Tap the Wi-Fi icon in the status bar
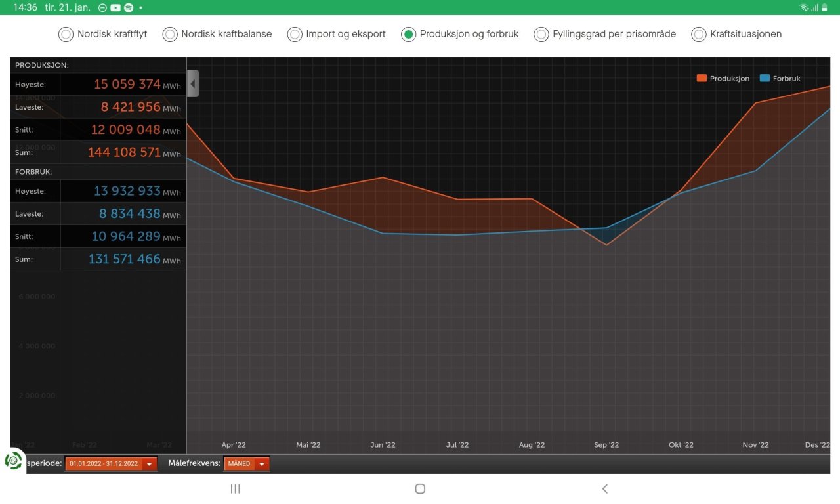 click(x=804, y=7)
